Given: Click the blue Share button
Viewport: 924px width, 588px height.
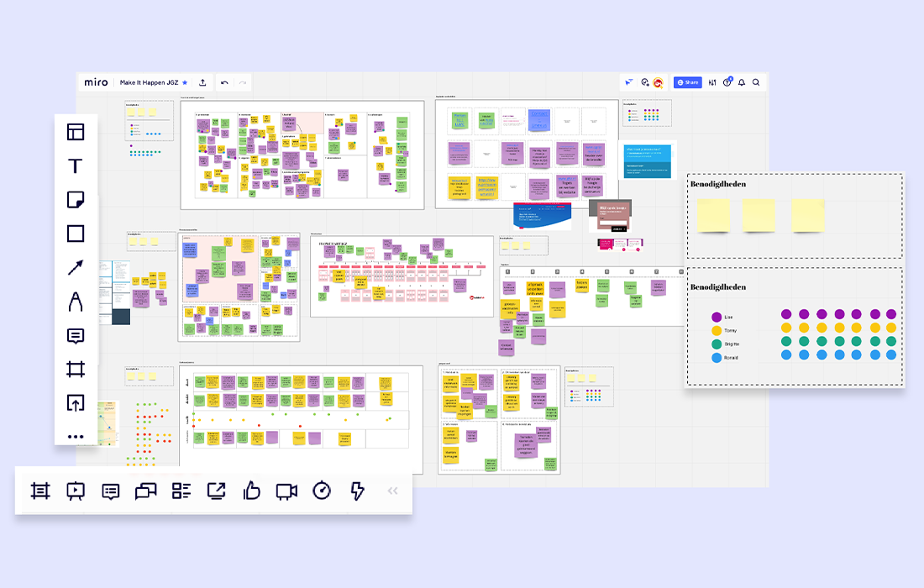Looking at the screenshot, I should 687,82.
